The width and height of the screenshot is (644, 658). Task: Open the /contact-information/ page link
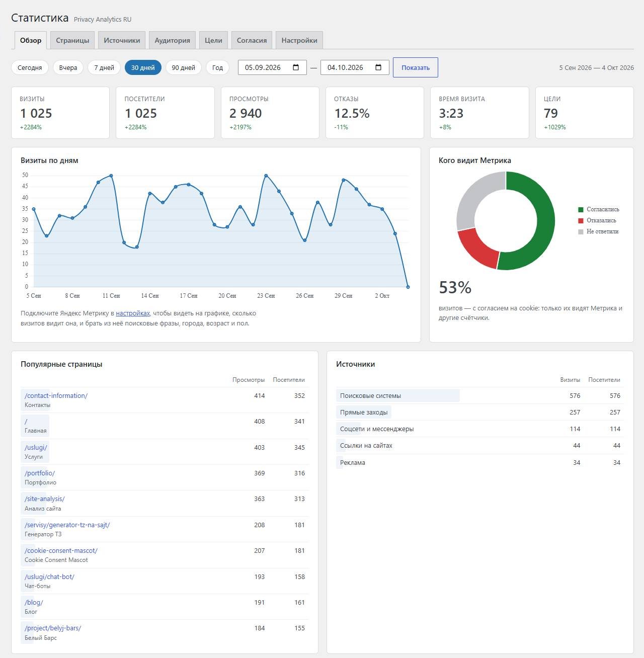pos(56,396)
